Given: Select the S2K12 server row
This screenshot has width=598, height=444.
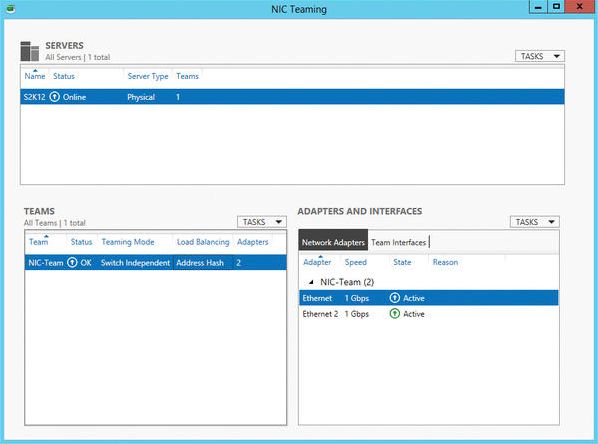Looking at the screenshot, I should point(292,97).
